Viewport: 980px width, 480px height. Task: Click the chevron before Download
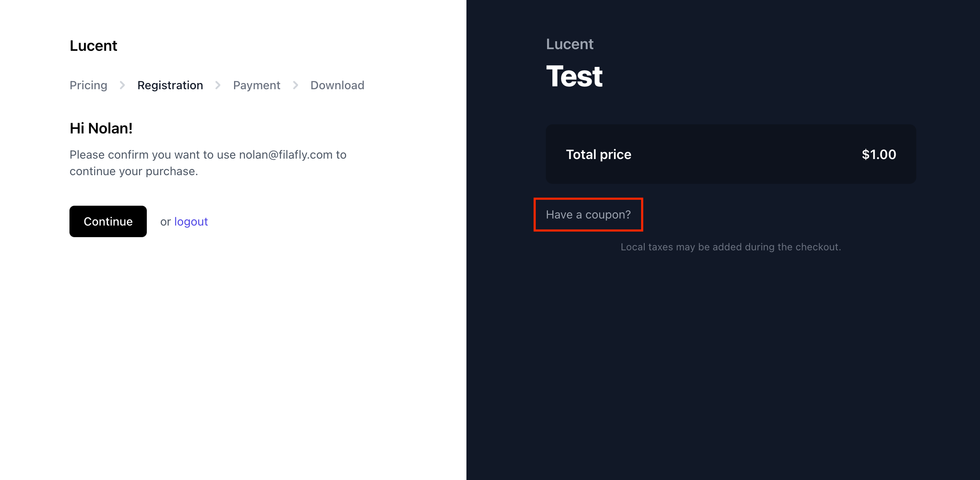(296, 85)
